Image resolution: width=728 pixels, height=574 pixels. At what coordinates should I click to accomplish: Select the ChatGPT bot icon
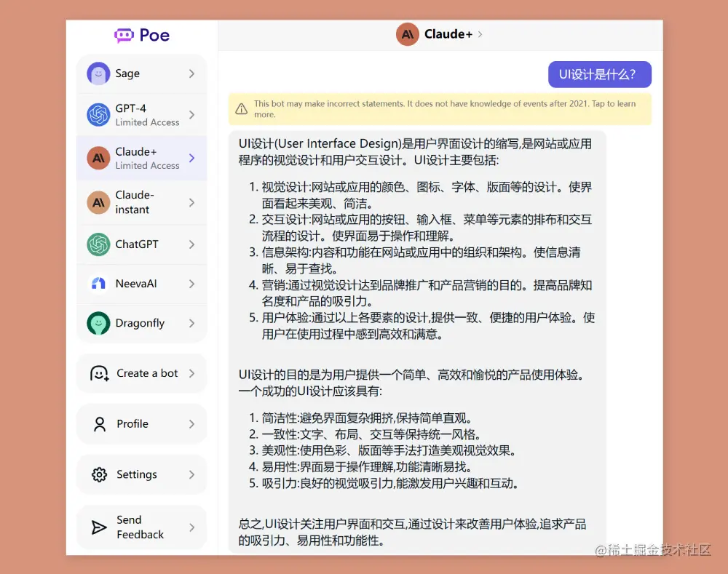[98, 244]
